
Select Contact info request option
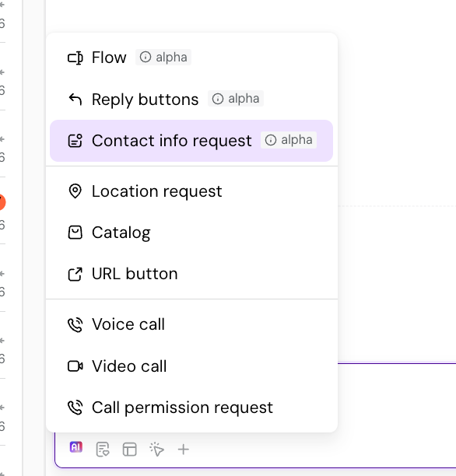pos(191,141)
